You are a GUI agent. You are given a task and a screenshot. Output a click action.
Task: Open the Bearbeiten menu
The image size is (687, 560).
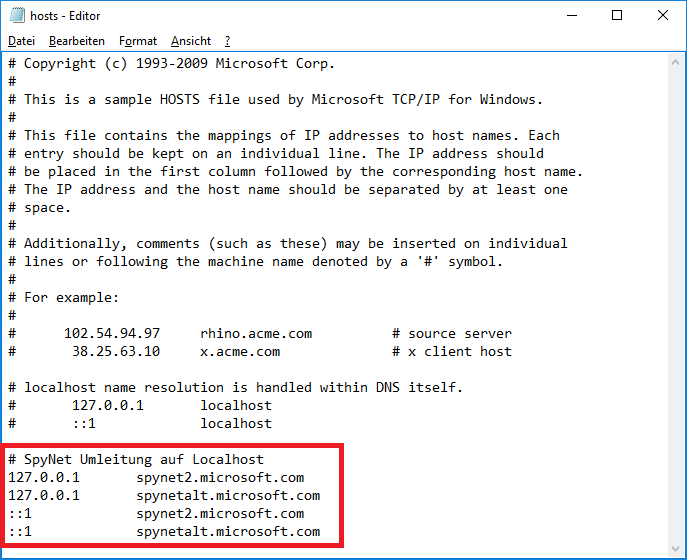77,41
